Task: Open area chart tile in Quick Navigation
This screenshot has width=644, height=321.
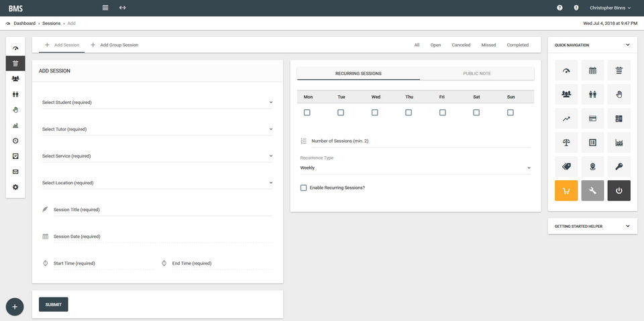Action: click(x=619, y=143)
